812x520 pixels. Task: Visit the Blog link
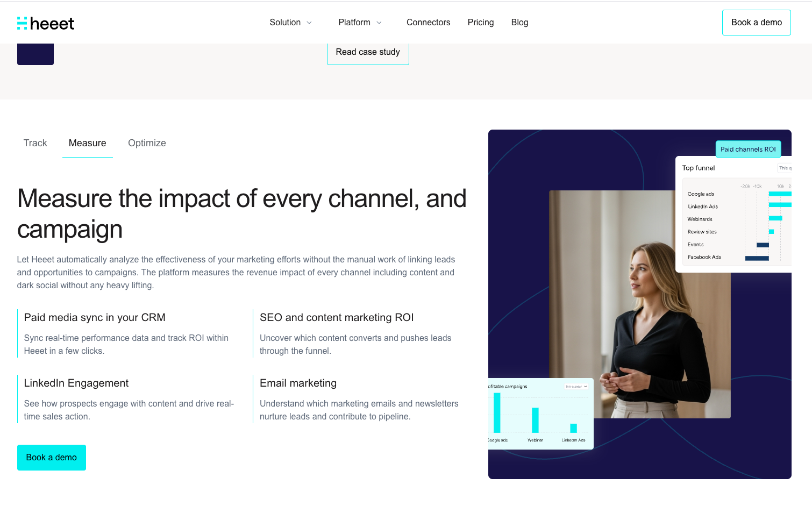tap(519, 23)
